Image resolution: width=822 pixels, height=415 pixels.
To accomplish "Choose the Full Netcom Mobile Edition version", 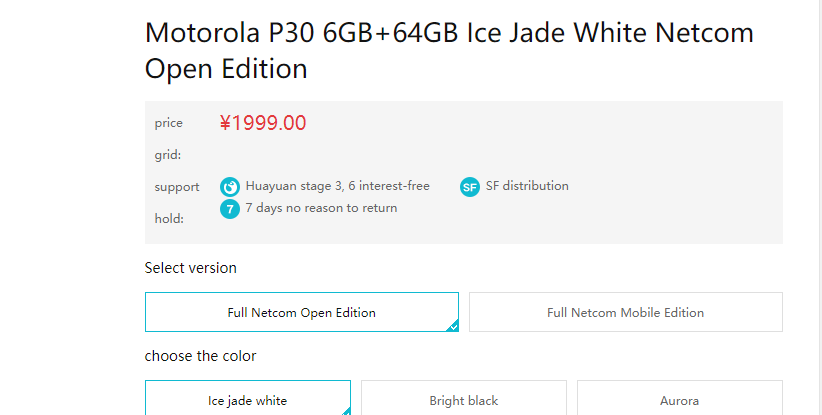I will coord(625,312).
